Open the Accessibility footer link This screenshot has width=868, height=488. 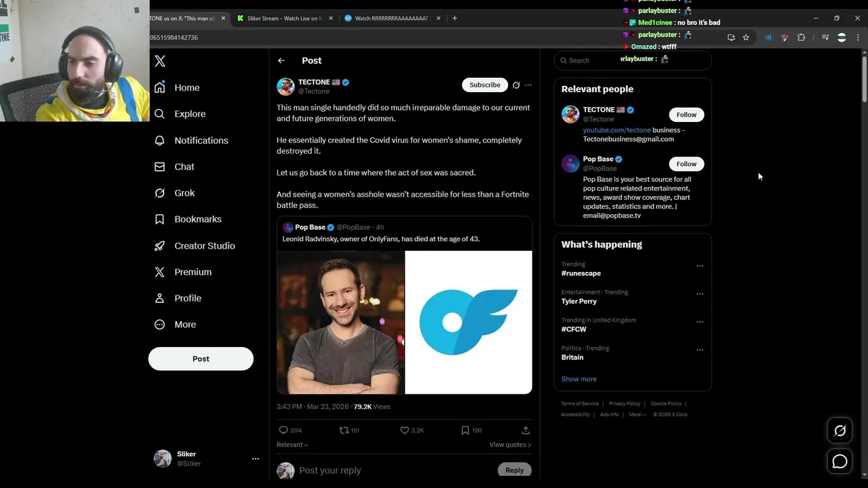[x=575, y=415]
